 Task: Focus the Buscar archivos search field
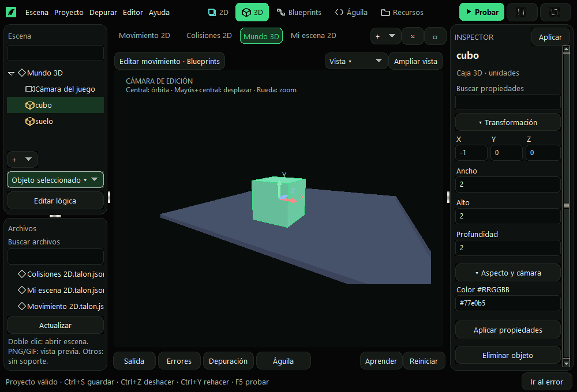pos(55,257)
